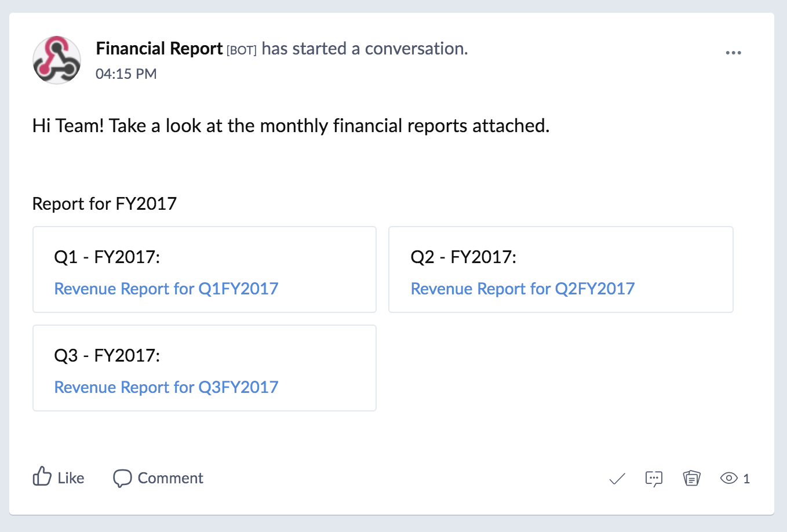Open Revenue Report for Q1FY2017 link

[166, 289]
